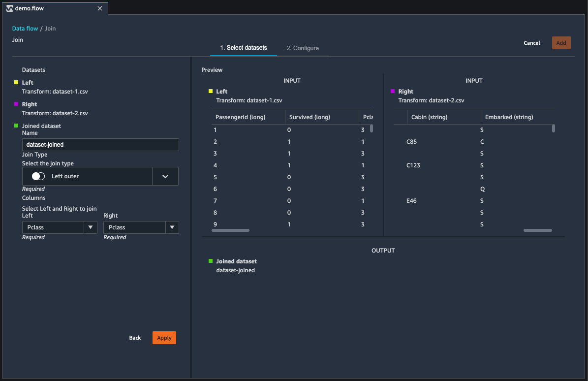Click the Cancel option

(531, 43)
